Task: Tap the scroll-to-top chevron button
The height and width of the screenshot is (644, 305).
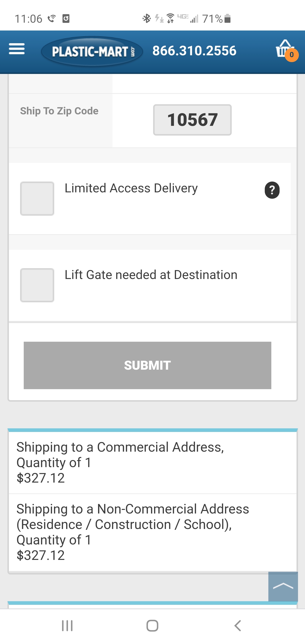Action: point(283,586)
